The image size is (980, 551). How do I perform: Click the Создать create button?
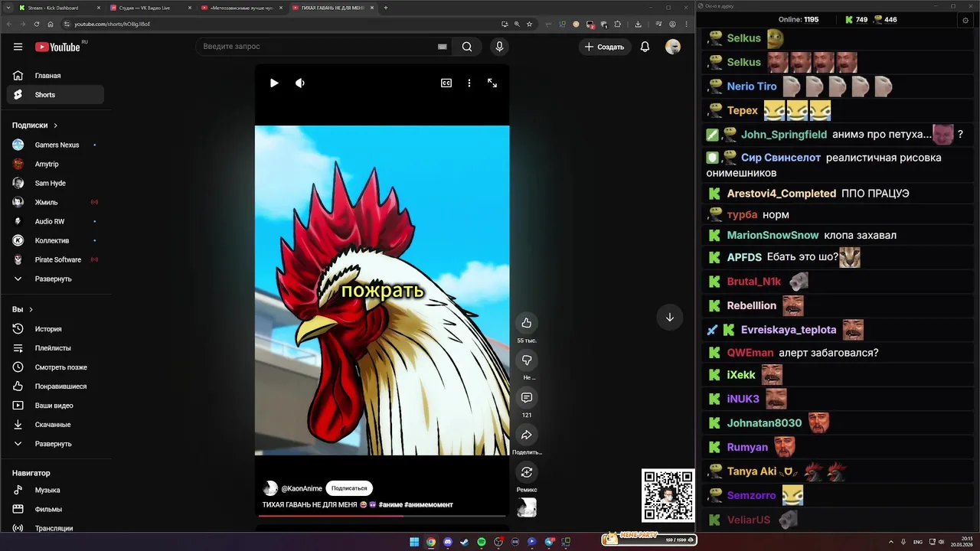point(605,47)
